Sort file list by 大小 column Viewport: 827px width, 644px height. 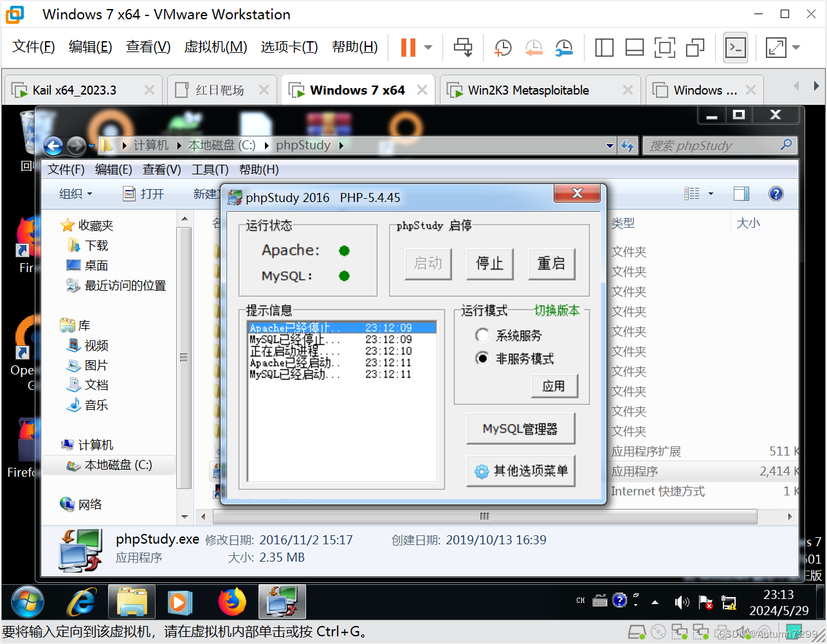click(749, 223)
